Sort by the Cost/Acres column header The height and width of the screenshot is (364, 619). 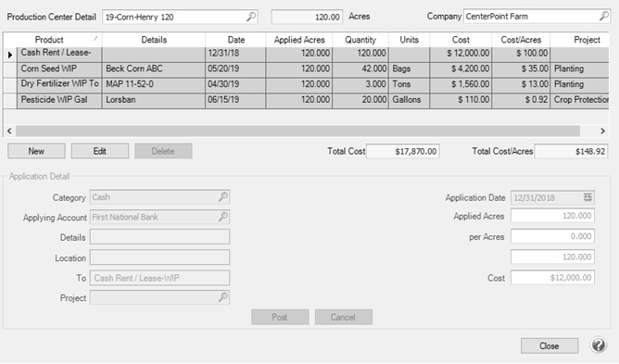tap(521, 40)
